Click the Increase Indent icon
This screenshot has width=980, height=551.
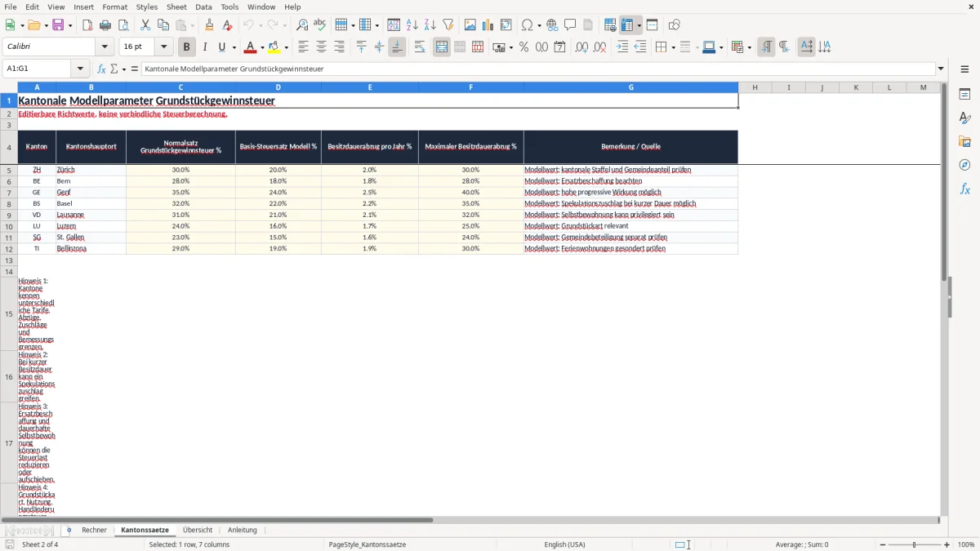click(x=622, y=47)
